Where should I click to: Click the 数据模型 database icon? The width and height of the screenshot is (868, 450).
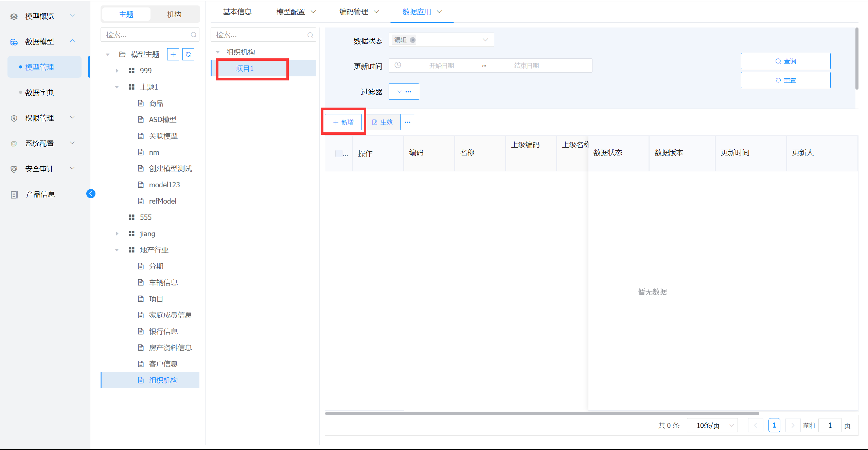14,42
